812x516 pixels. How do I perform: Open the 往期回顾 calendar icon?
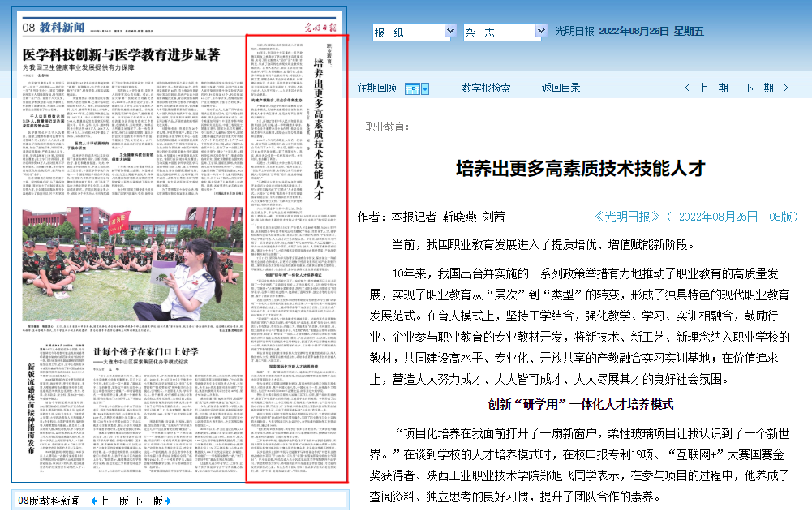pyautogui.click(x=411, y=88)
